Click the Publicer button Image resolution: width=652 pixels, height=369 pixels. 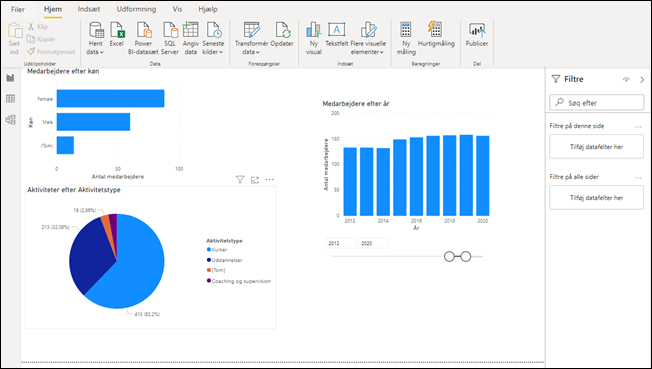click(477, 35)
